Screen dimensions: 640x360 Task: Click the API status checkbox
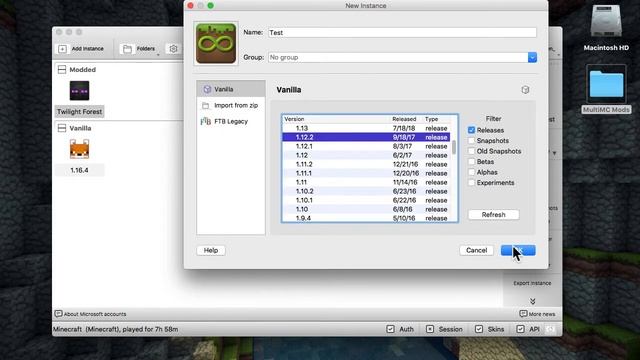(520, 329)
